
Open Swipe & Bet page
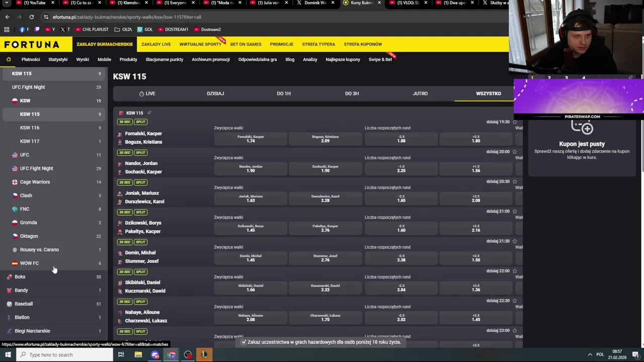380,59
